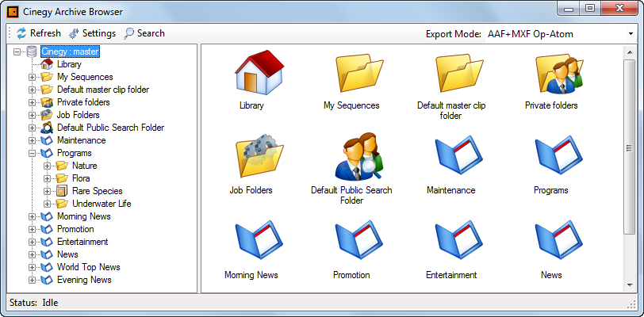Viewport: 644px width, 317px height.
Task: Select Maintenance in the tree
Action: tap(82, 140)
